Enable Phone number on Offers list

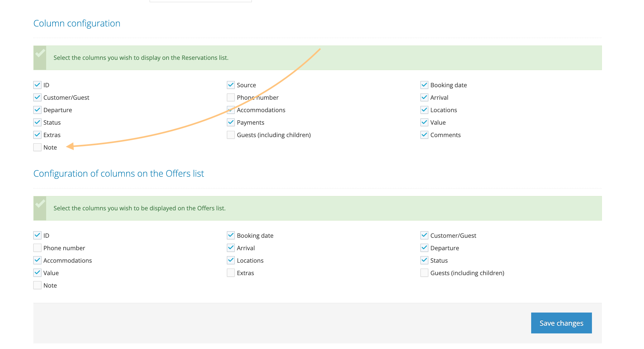[37, 248]
